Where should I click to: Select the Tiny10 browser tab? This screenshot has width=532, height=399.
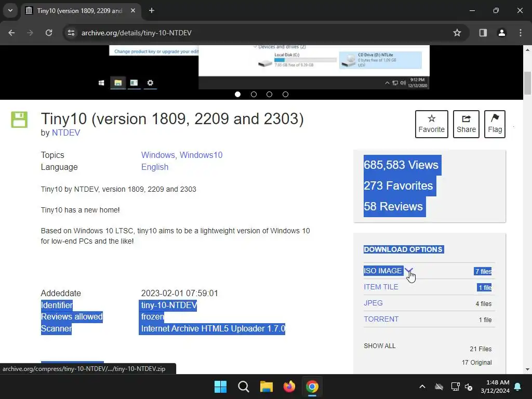pos(81,10)
